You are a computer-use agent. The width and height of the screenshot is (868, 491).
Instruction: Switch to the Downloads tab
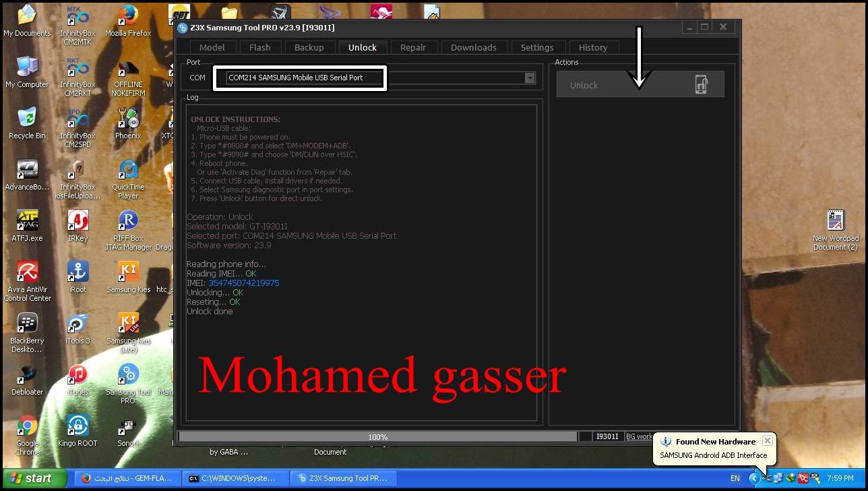474,47
